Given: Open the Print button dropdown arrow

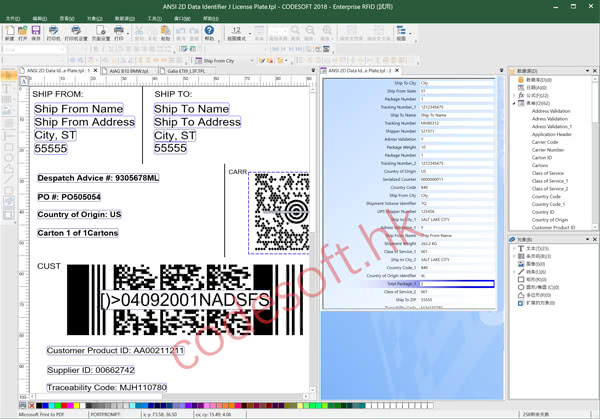Looking at the screenshot, I should 127,33.
